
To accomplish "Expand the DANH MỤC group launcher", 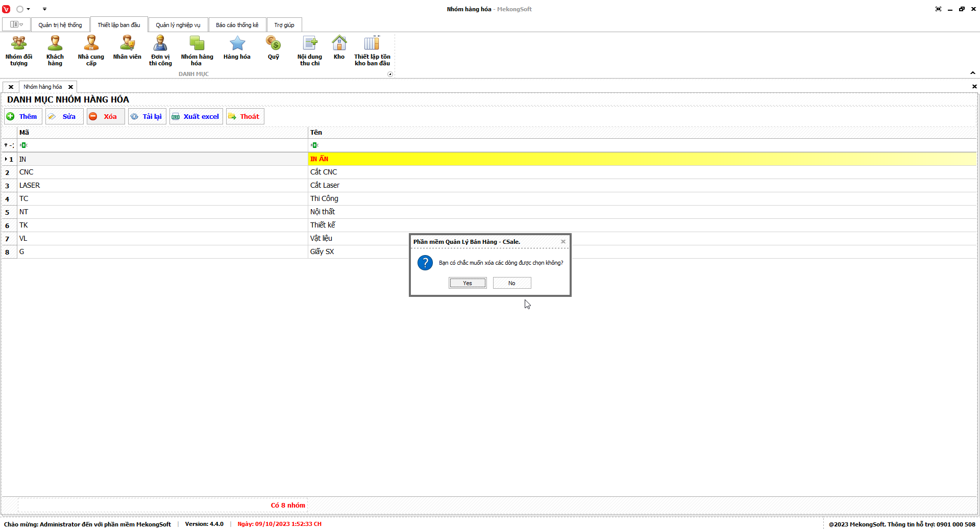I will tap(390, 74).
